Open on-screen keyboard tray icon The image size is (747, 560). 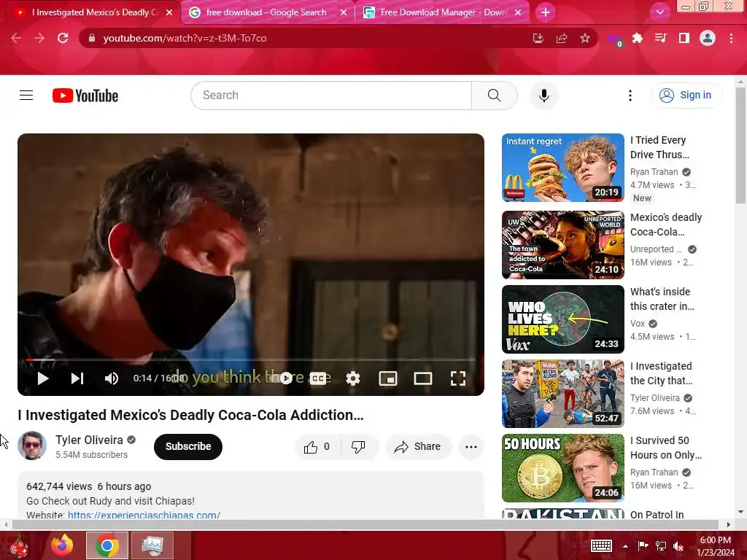coord(601,545)
